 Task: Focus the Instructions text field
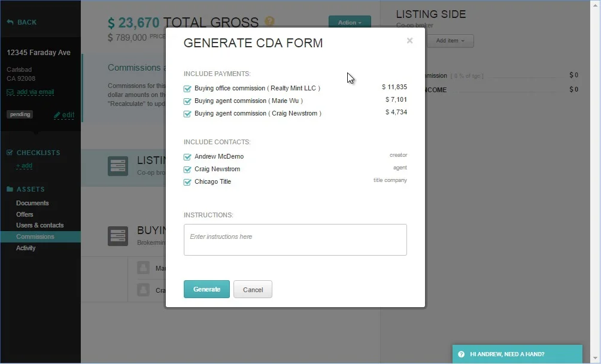click(x=295, y=240)
